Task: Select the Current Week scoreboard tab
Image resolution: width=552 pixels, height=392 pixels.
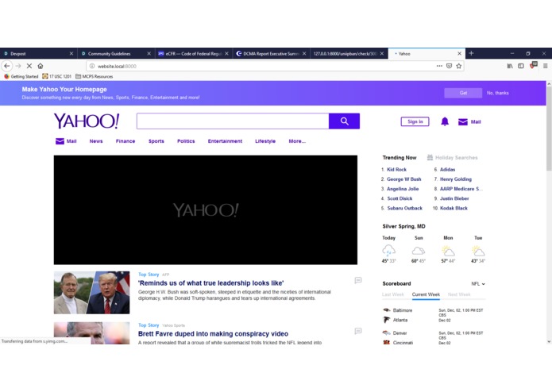Action: 426,294
